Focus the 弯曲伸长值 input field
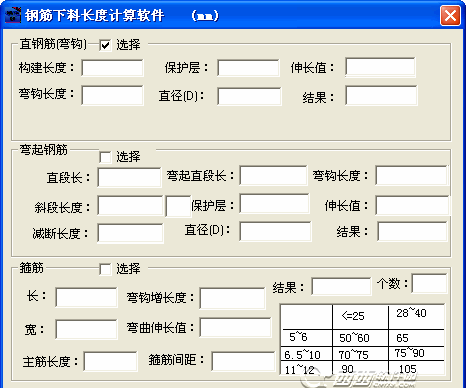 tap(235, 327)
